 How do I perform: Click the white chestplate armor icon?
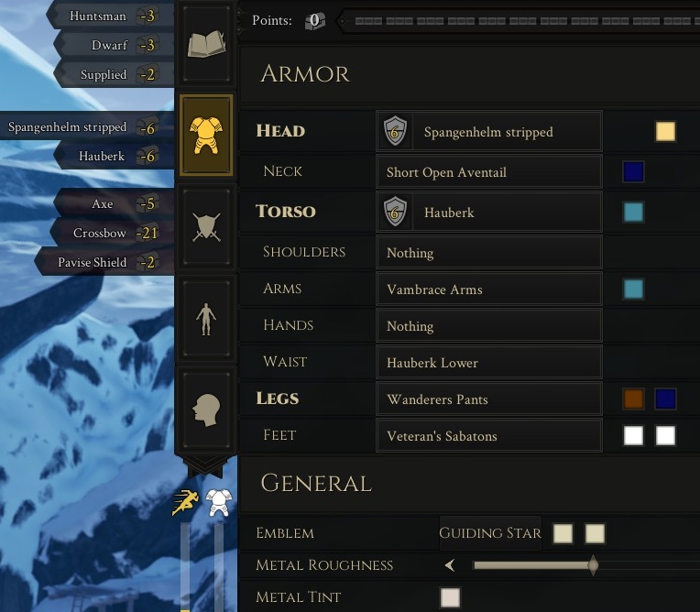(x=218, y=502)
